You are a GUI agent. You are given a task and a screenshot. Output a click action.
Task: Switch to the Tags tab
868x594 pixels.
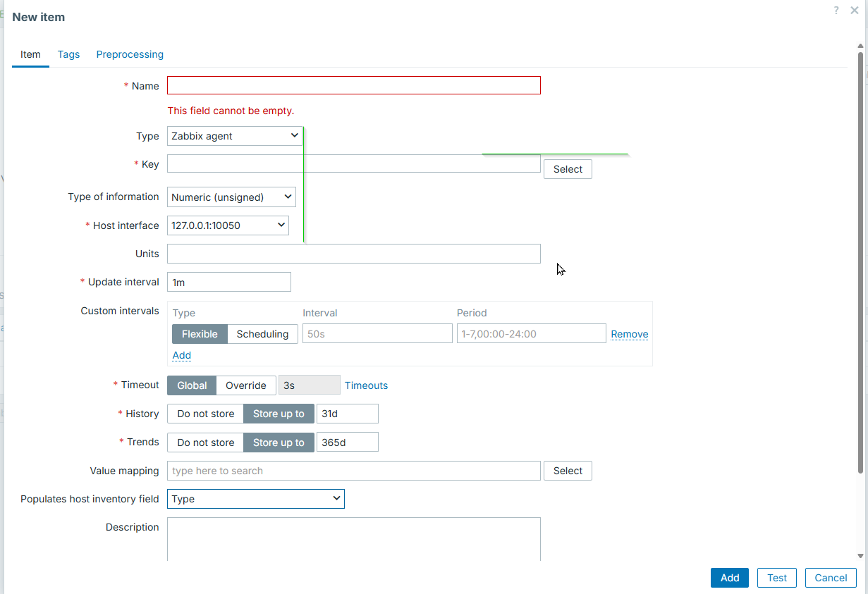coord(68,54)
